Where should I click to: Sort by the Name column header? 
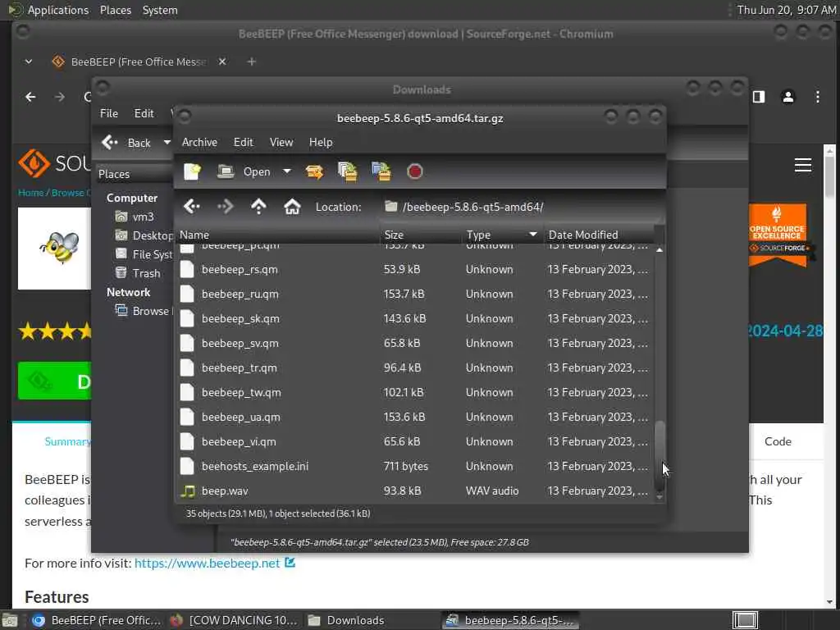click(277, 235)
